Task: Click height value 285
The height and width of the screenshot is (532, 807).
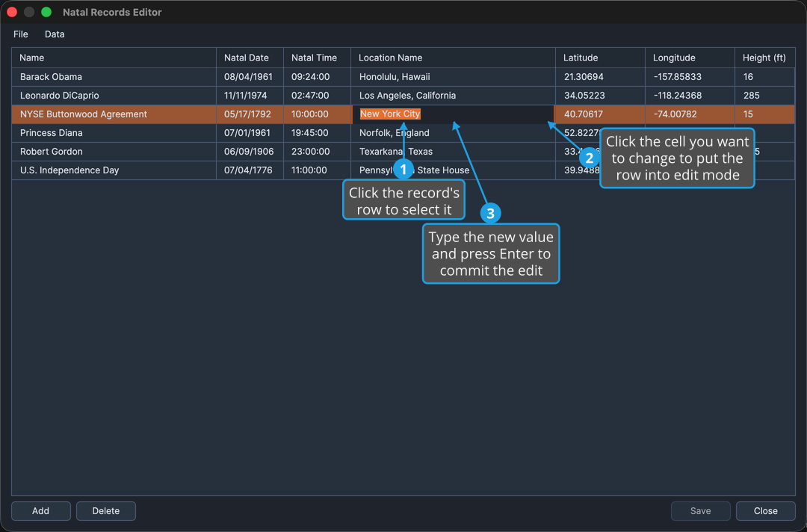Action: [x=765, y=96]
